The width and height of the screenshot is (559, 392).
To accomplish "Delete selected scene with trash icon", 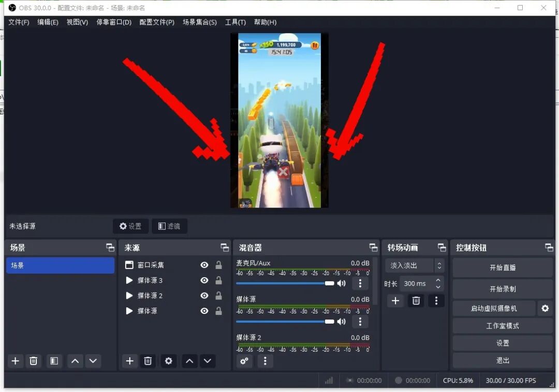I will click(33, 361).
